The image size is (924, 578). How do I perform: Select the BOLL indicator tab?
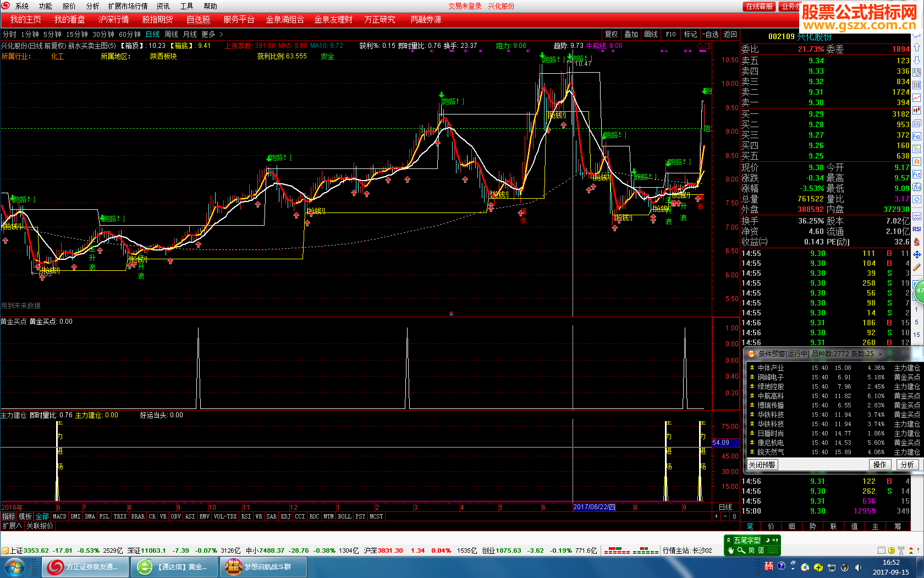344,516
